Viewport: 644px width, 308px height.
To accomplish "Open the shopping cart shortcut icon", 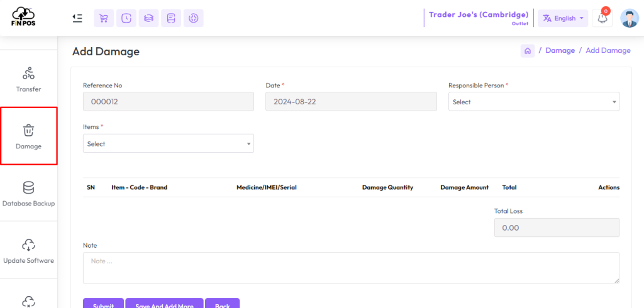I will (x=104, y=18).
